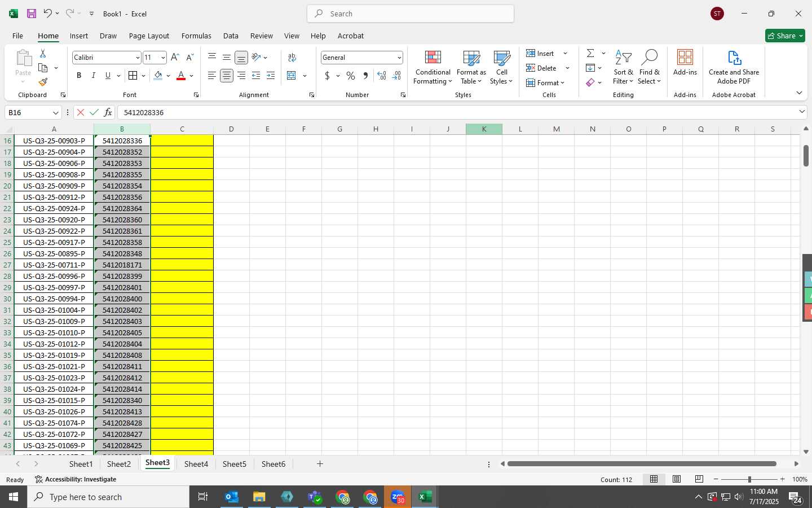This screenshot has width=812, height=508.
Task: Toggle Align Right horizontal alignment
Action: [x=241, y=76]
